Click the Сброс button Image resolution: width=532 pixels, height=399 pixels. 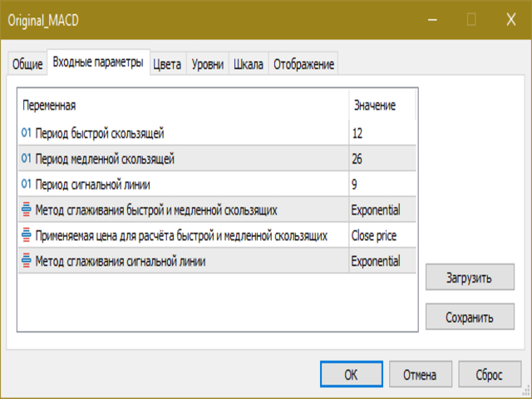[490, 374]
